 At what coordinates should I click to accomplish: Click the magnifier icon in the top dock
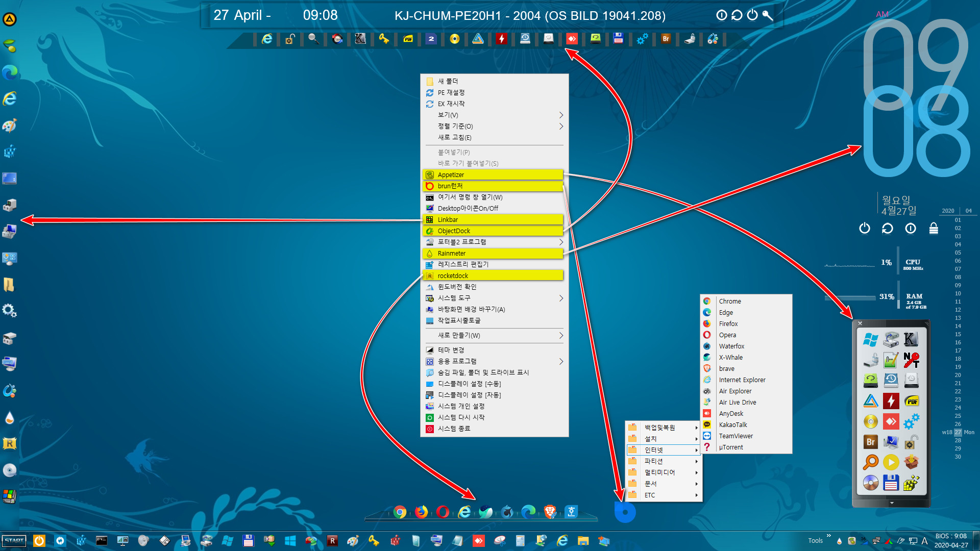click(313, 39)
